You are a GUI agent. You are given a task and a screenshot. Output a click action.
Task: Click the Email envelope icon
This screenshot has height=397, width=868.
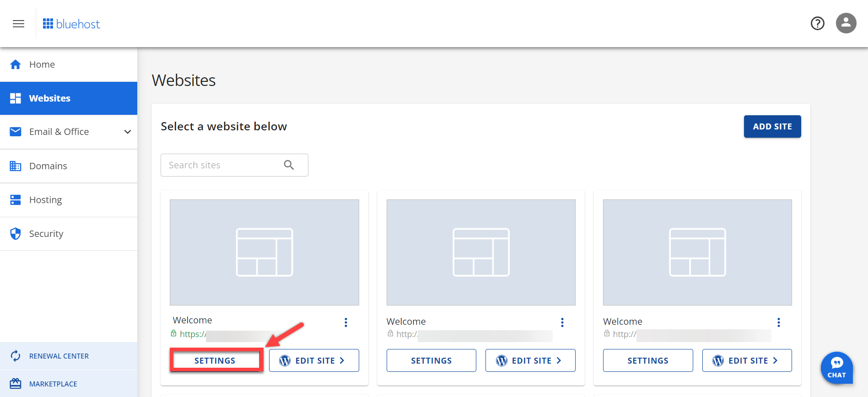pyautogui.click(x=16, y=132)
